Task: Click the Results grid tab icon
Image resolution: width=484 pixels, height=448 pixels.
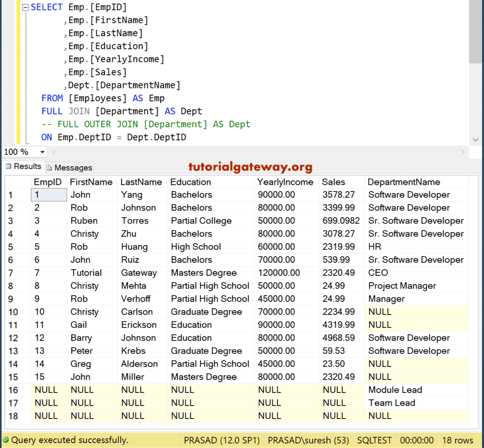Action: coord(8,166)
